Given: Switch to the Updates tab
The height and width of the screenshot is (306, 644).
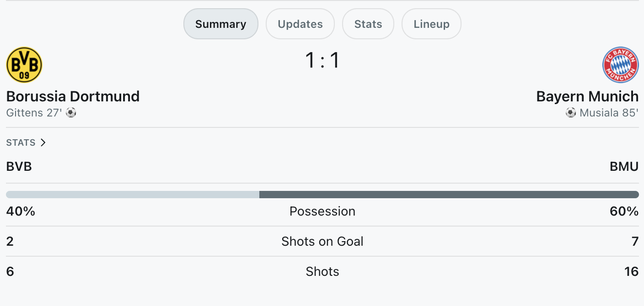Looking at the screenshot, I should [300, 24].
